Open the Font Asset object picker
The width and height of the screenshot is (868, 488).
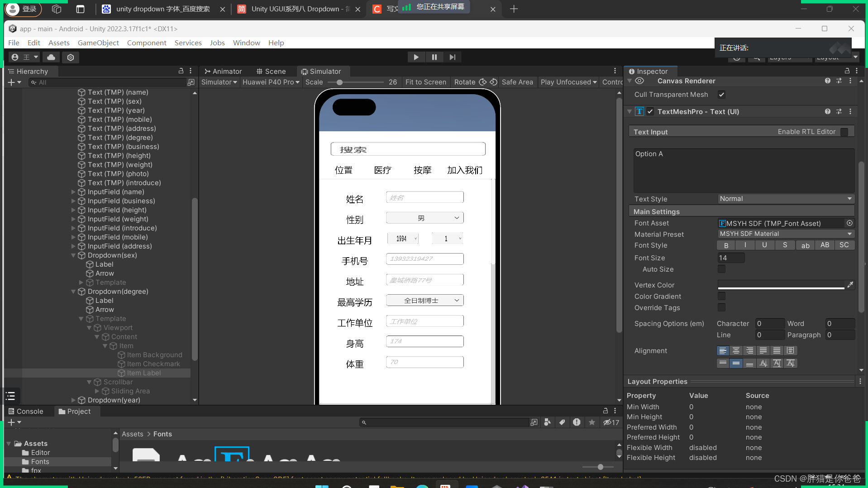[x=849, y=223]
